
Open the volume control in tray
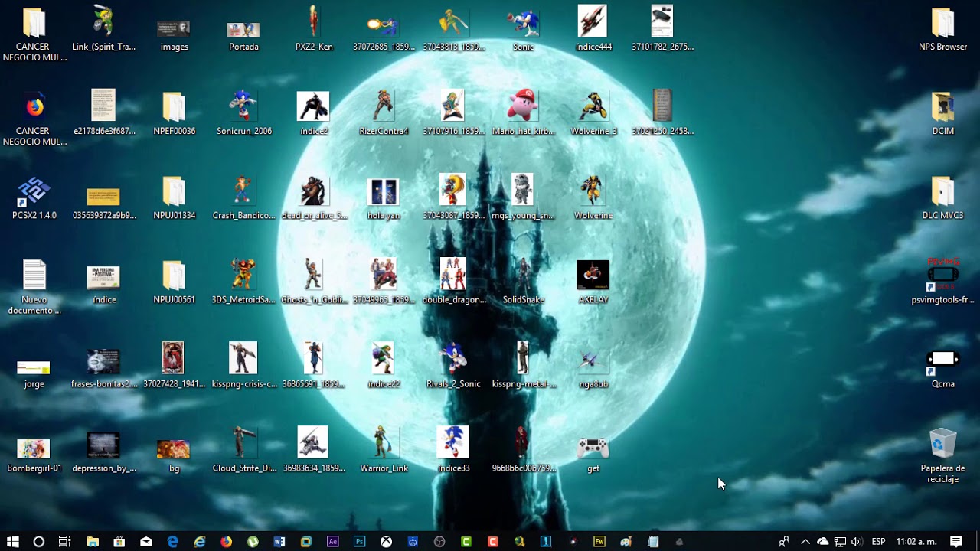856,541
